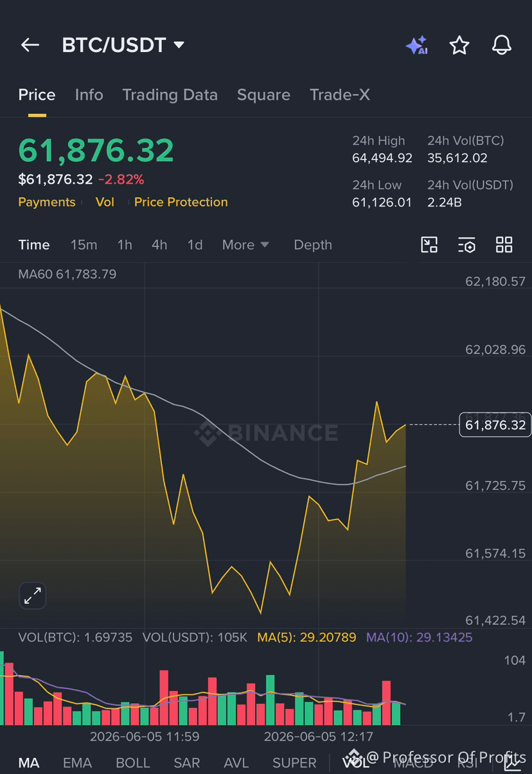Viewport: 532px width, 774px height.
Task: Select the 1h chart interval
Action: click(125, 245)
